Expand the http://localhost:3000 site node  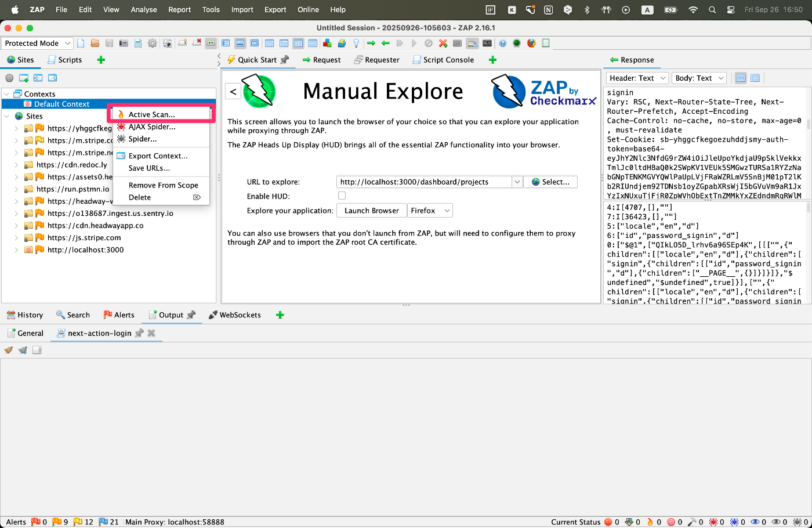16,250
